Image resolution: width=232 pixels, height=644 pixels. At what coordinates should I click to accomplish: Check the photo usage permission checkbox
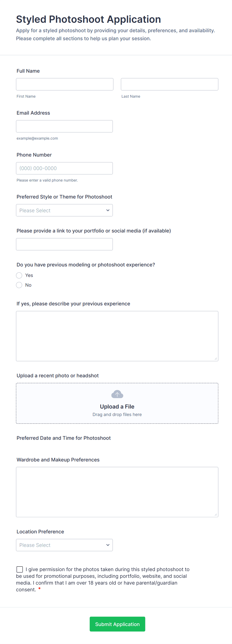tap(20, 569)
